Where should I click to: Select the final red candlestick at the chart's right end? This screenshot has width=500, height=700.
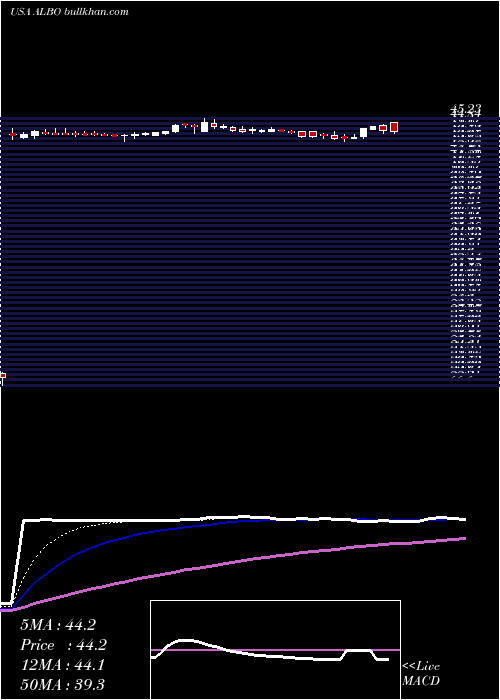pos(394,127)
